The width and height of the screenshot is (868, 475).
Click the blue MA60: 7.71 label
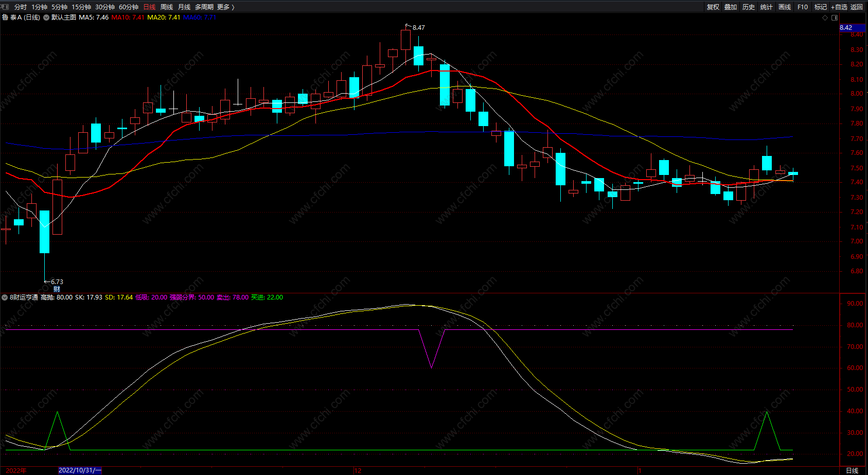(x=200, y=17)
